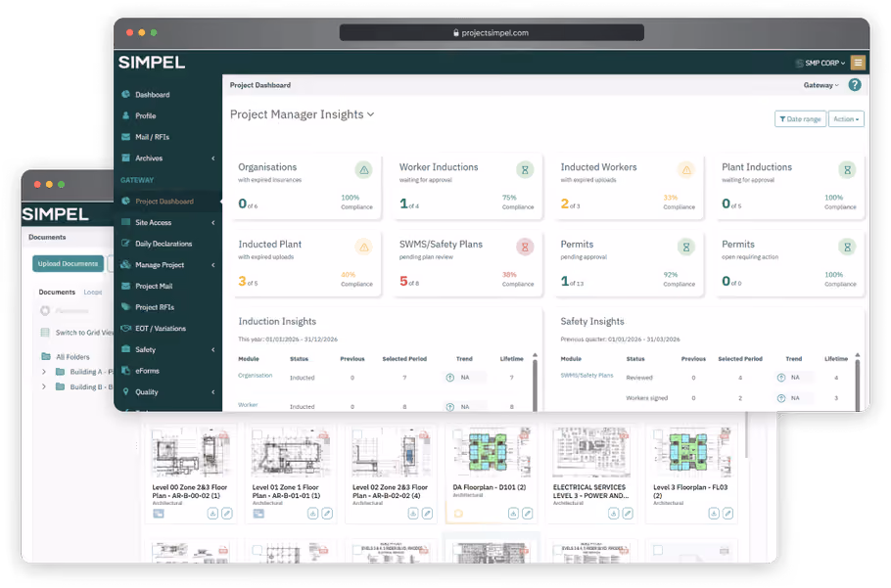Tick the checkbox on Level 3 Floorplan - FL03 card

coord(658,434)
